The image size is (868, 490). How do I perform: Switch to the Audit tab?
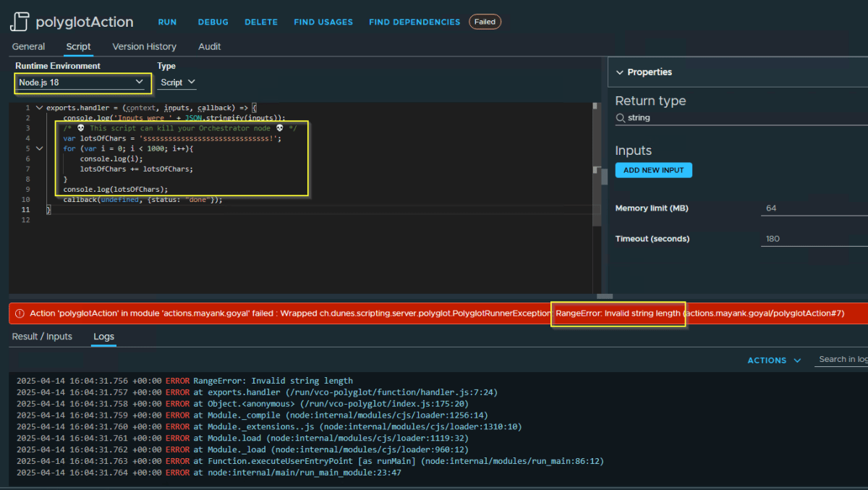[x=209, y=46]
